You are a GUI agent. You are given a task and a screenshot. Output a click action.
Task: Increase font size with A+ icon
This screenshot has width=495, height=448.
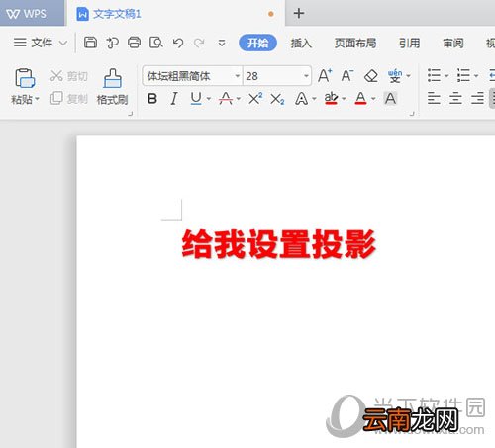[x=325, y=76]
